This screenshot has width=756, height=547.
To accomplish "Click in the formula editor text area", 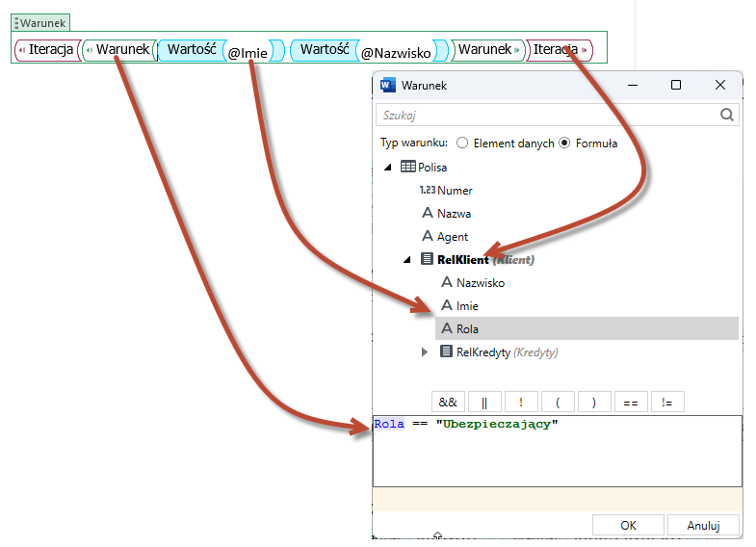I will (x=558, y=451).
